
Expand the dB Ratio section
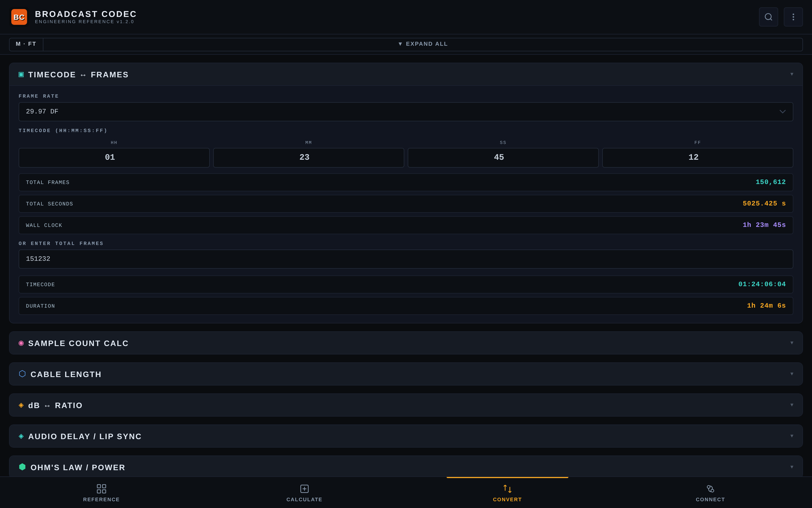(406, 405)
